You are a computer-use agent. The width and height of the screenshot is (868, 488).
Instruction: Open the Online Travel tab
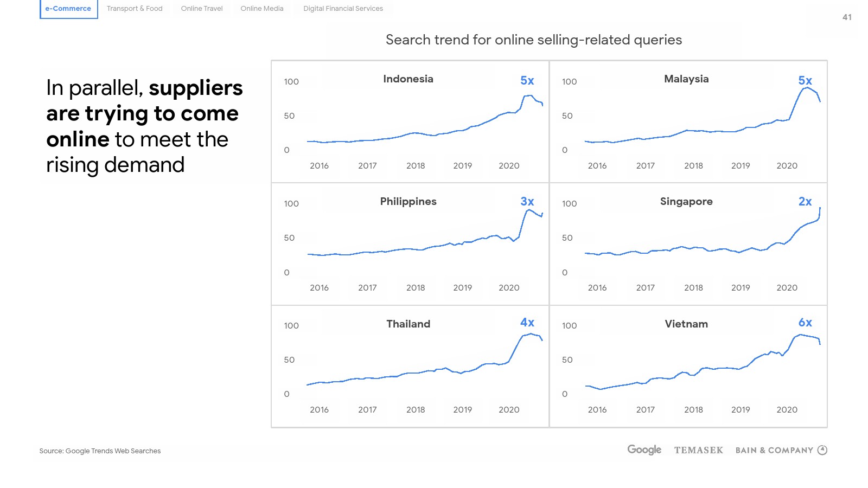coord(202,9)
